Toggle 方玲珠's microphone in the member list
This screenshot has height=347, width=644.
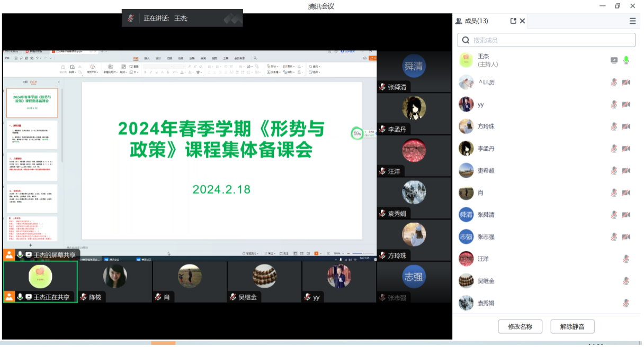[614, 127]
